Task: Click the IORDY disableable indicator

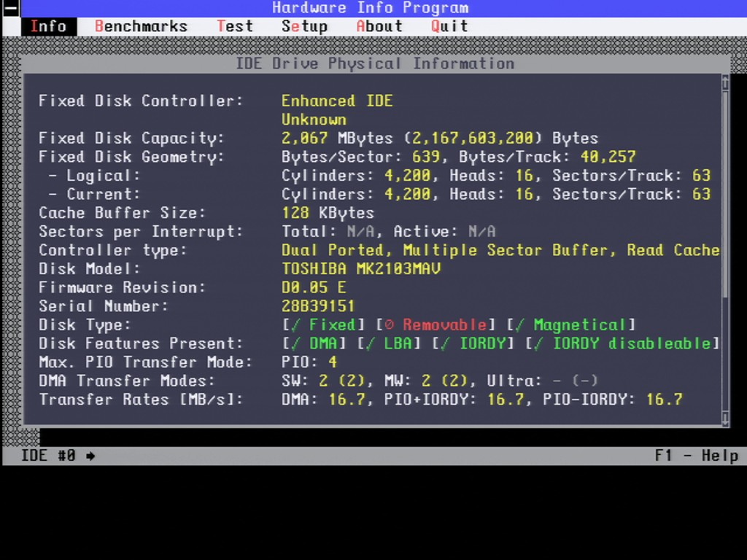Action: (x=622, y=343)
